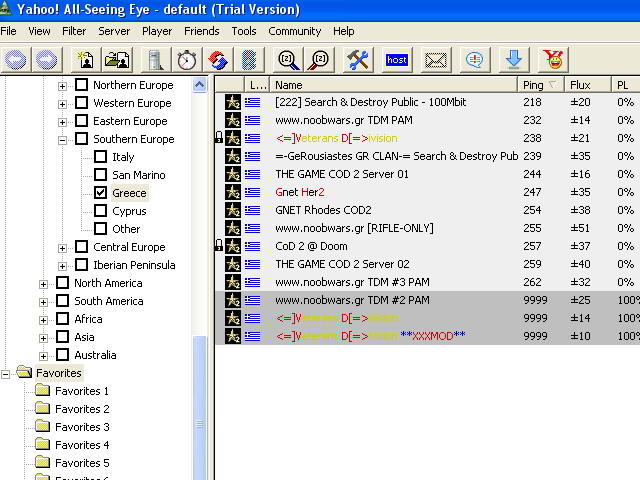Open the Favorites 1 folder
The image size is (640, 480).
(72, 391)
